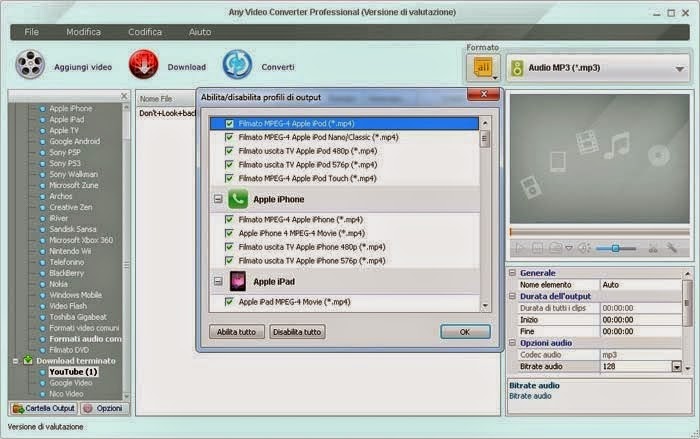Select Filmato DVD in the tree
The image size is (700, 439).
[69, 350]
